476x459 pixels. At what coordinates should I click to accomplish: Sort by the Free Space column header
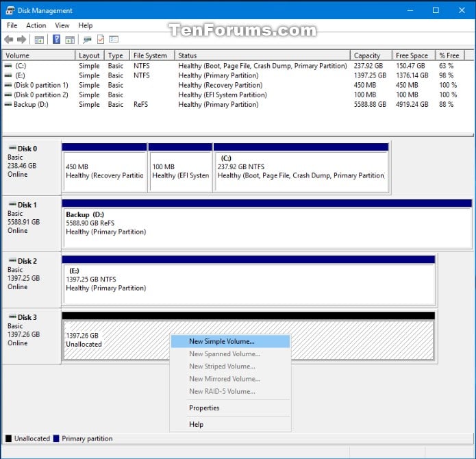tap(414, 55)
